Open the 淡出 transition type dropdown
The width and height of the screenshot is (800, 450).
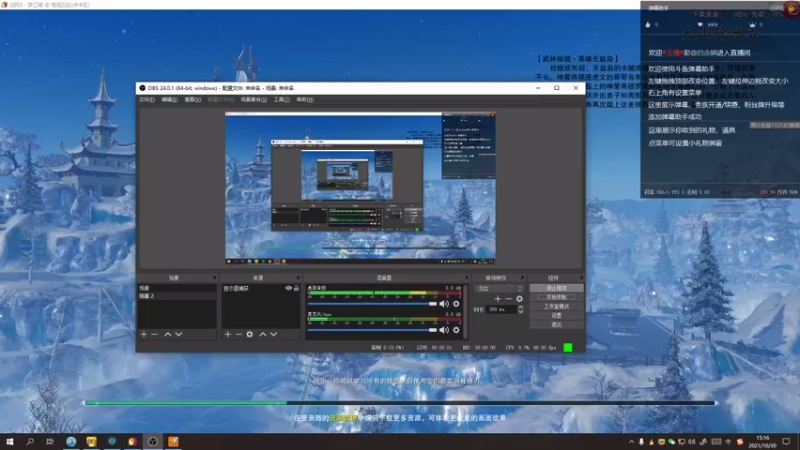click(499, 288)
